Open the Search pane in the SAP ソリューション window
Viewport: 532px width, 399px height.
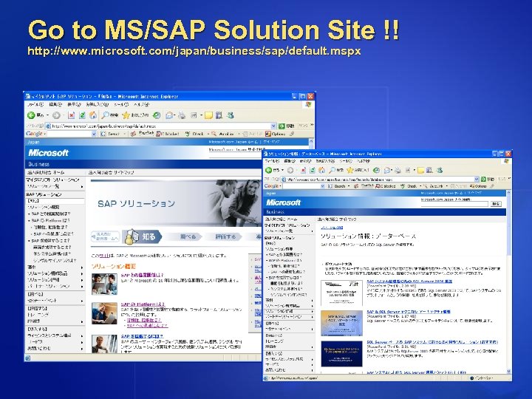pyautogui.click(x=110, y=115)
